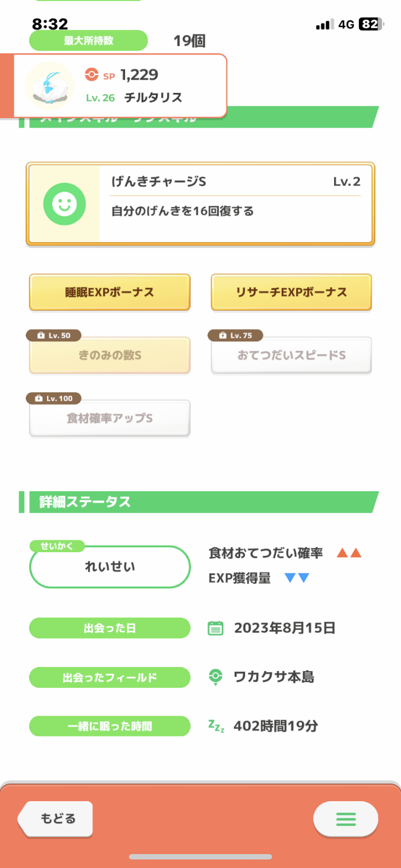Select the リサーチEXPボーナス sub skill
Viewport: 401px width, 868px height.
(291, 292)
